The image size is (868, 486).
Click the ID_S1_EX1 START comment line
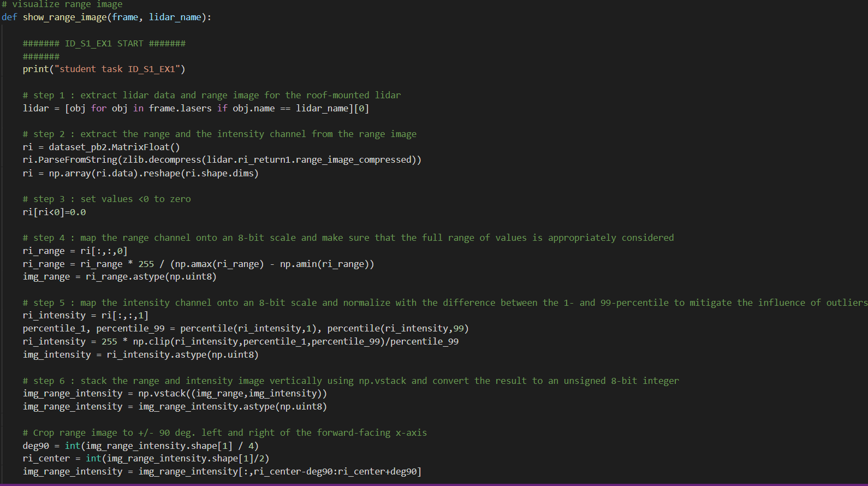[x=104, y=44]
